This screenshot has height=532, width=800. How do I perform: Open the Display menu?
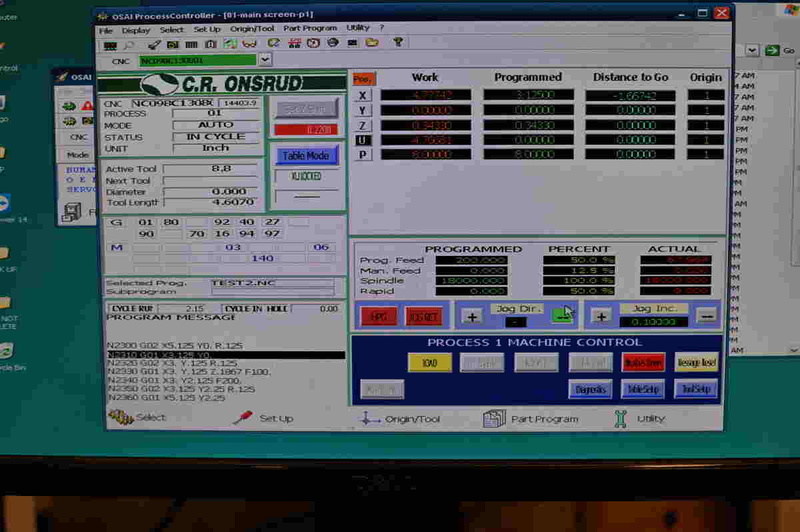pyautogui.click(x=136, y=30)
